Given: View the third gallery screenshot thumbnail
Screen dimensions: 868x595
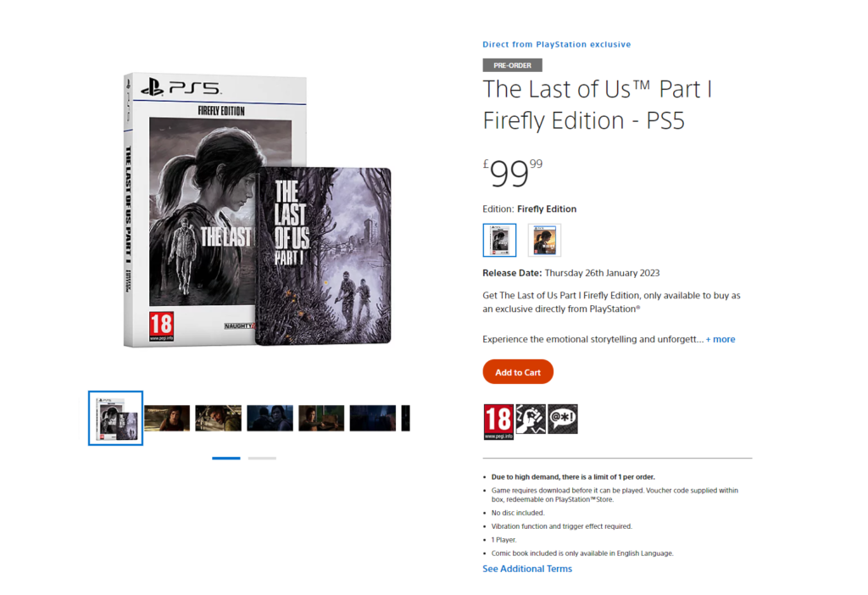Looking at the screenshot, I should pyautogui.click(x=219, y=418).
